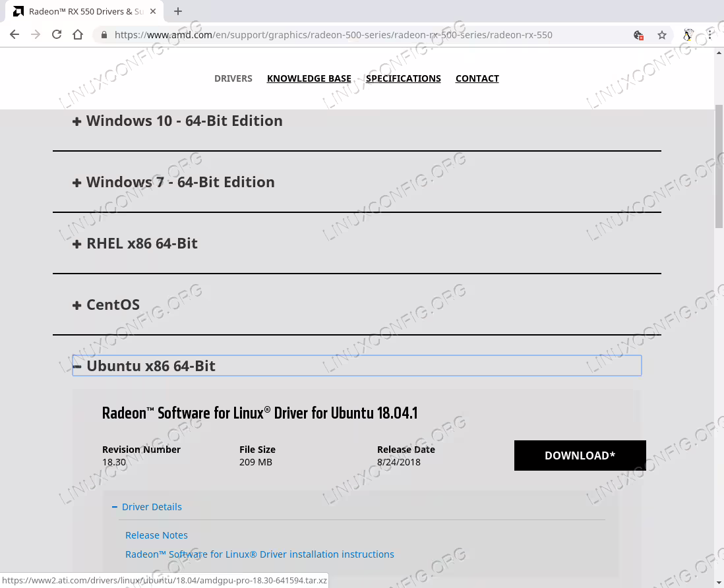Open Linux Driver installation instructions link

pyautogui.click(x=260, y=554)
